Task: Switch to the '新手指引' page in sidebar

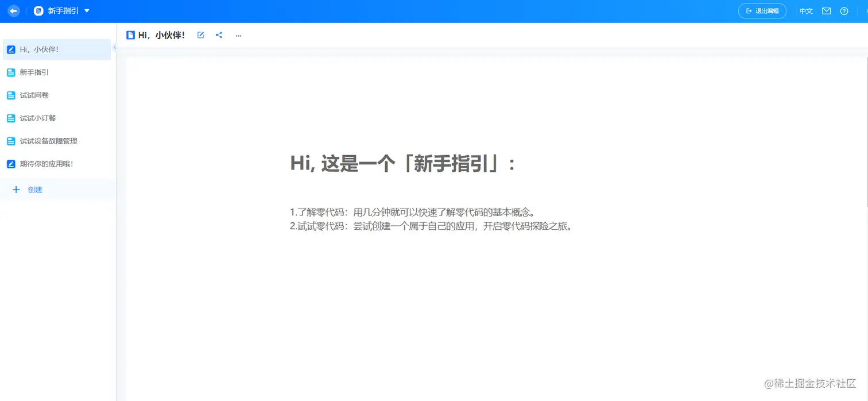Action: [x=36, y=72]
